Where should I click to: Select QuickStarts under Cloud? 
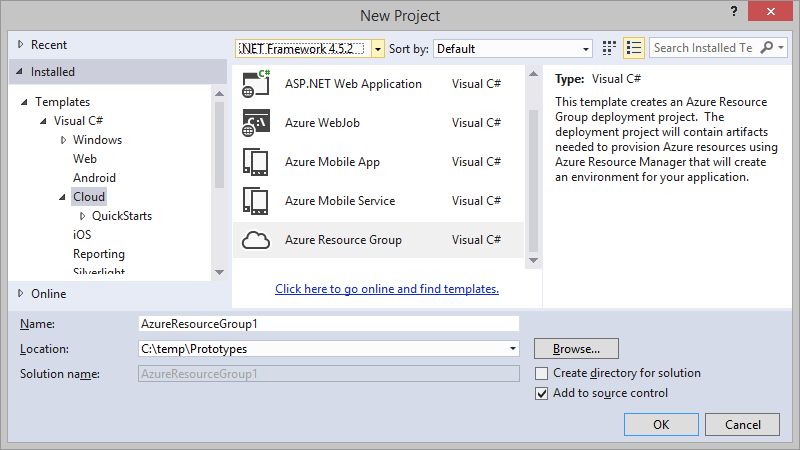pos(122,216)
